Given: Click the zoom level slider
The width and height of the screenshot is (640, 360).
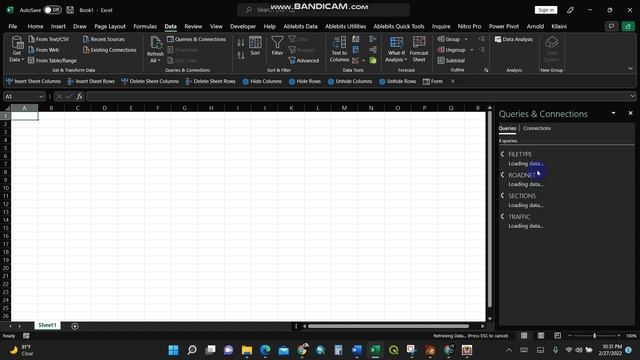Looking at the screenshot, I should click(x=594, y=336).
